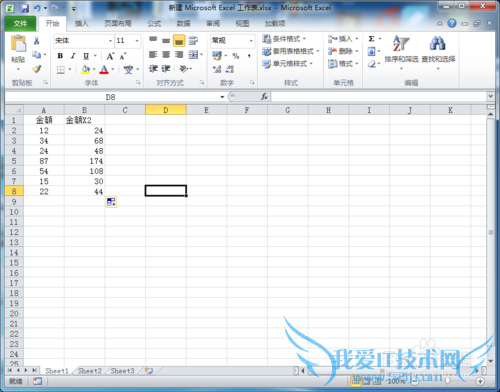Apply Comma Style format
Screen dimensions: 500x392
249,56
